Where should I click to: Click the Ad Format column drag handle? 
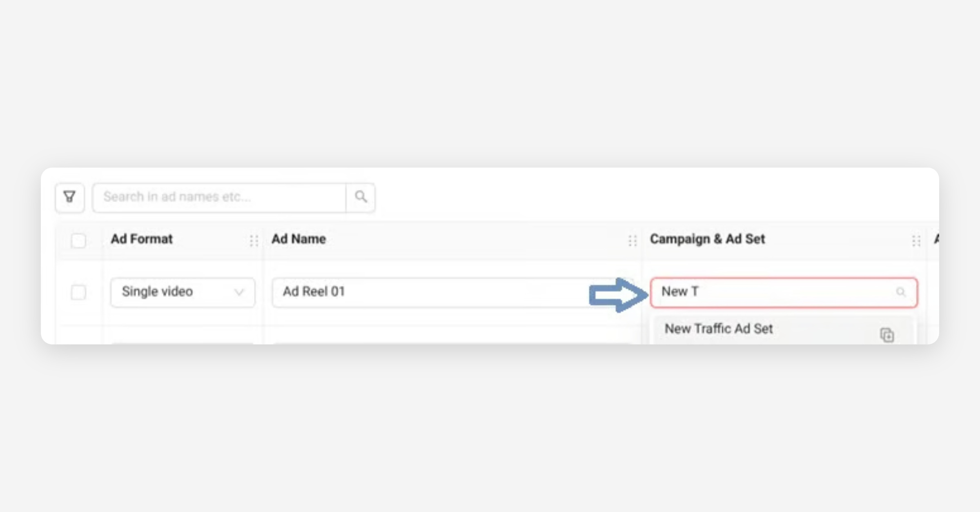pos(254,240)
